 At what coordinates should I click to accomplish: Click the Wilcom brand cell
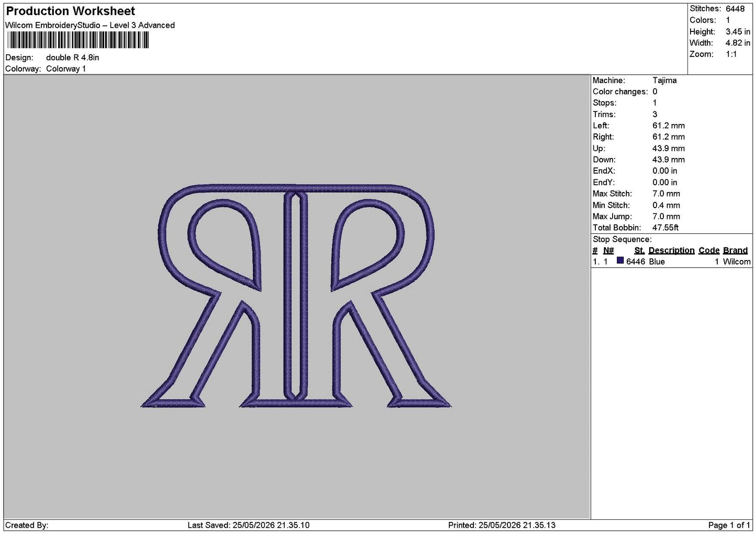(737, 262)
